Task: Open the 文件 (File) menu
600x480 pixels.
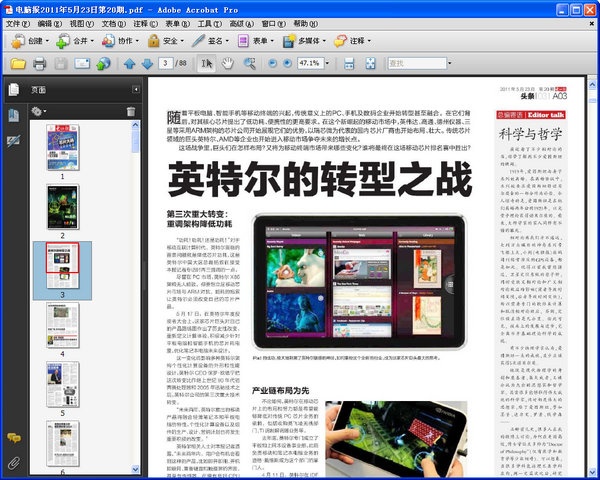Action: click(x=17, y=21)
